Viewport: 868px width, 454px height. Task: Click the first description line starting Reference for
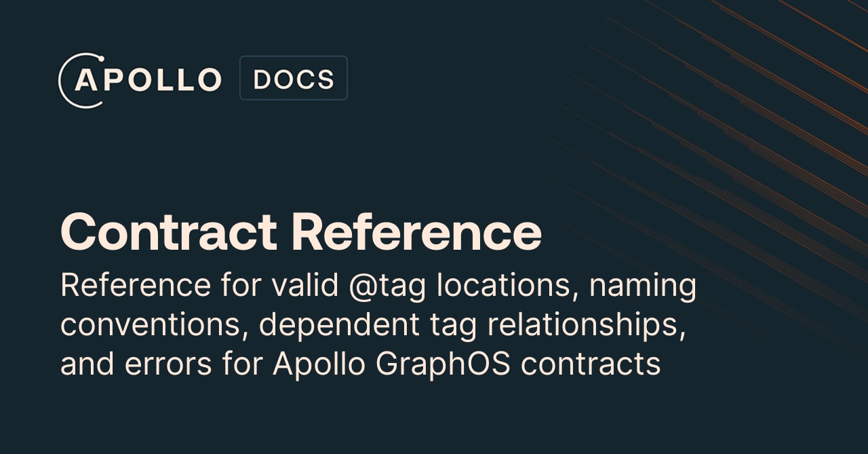pyautogui.click(x=378, y=286)
